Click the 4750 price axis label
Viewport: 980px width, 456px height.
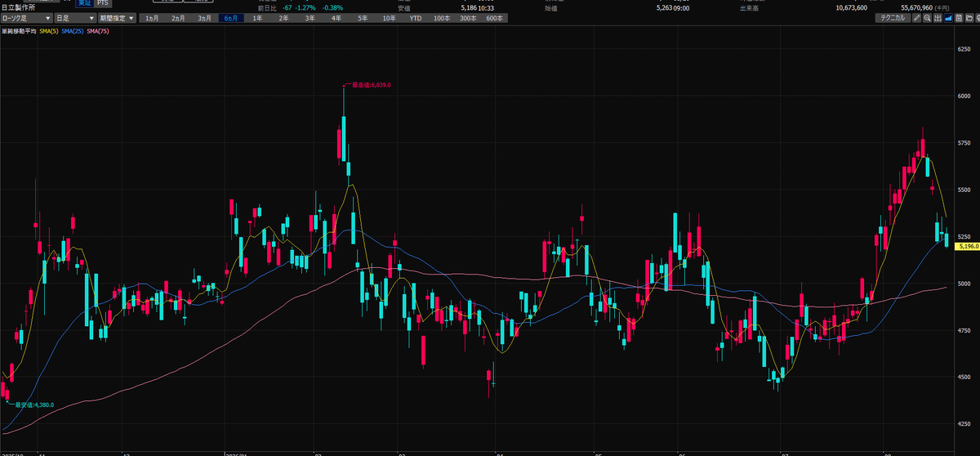(963, 331)
